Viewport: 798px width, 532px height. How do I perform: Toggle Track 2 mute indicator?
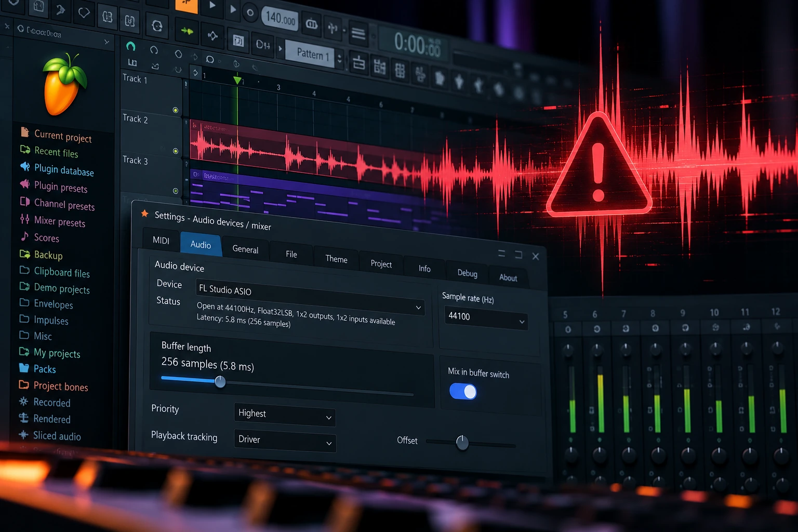coord(176,151)
